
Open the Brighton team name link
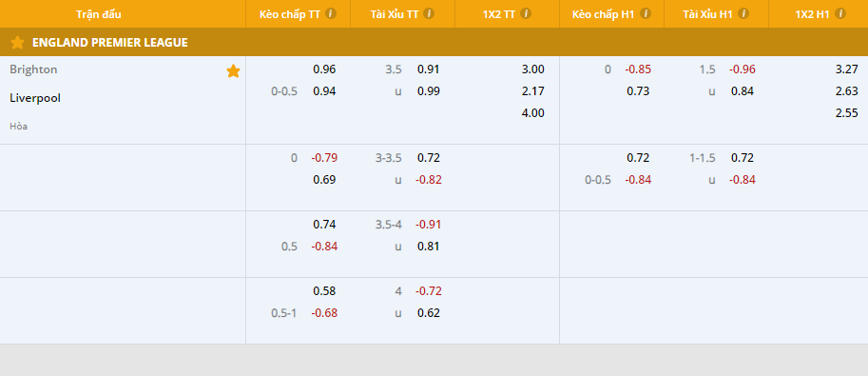33,69
